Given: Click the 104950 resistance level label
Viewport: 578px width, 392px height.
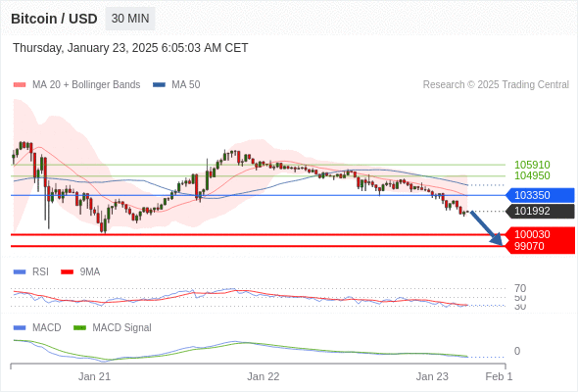Looking at the screenshot, I should coord(532,175).
